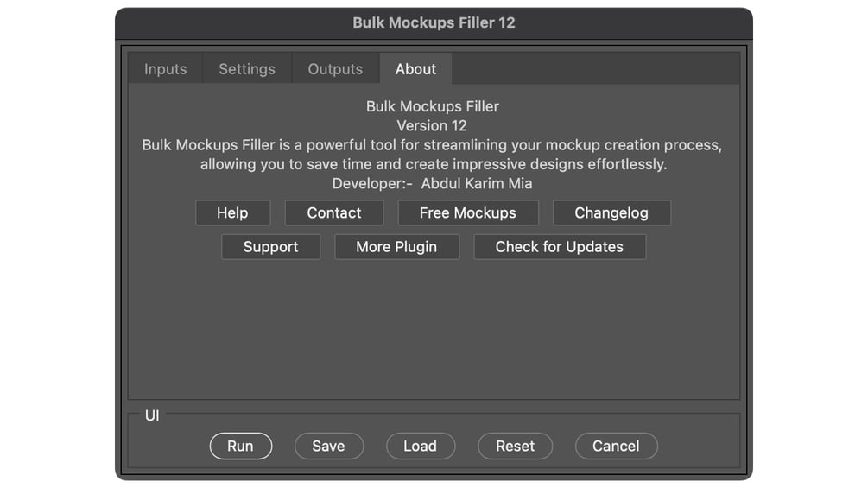Open the Settings tab

247,69
